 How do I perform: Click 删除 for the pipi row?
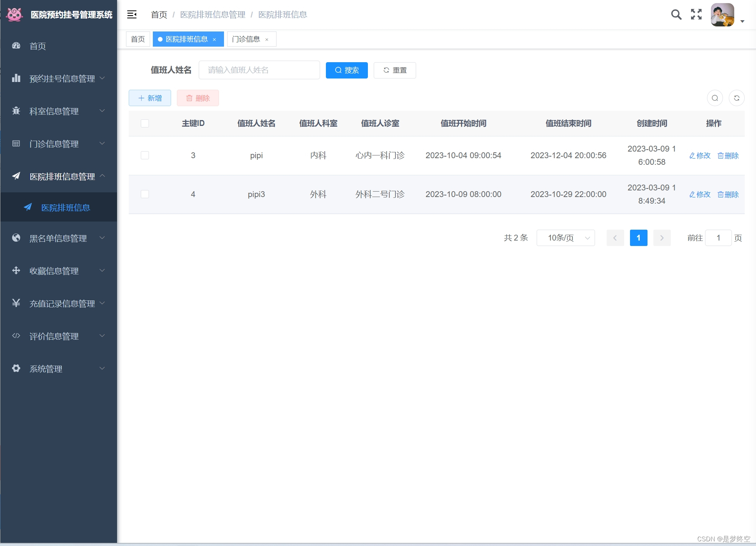tap(728, 155)
